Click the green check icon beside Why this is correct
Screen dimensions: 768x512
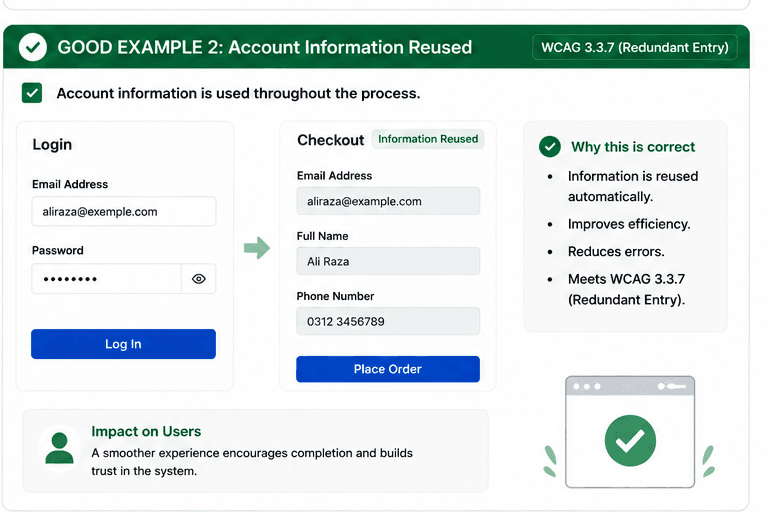pos(550,146)
